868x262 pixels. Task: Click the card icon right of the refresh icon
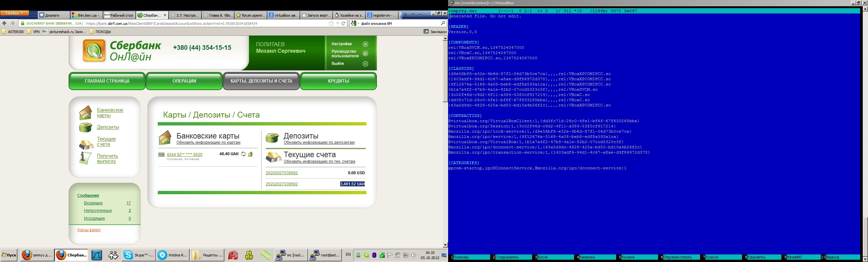coord(250,154)
